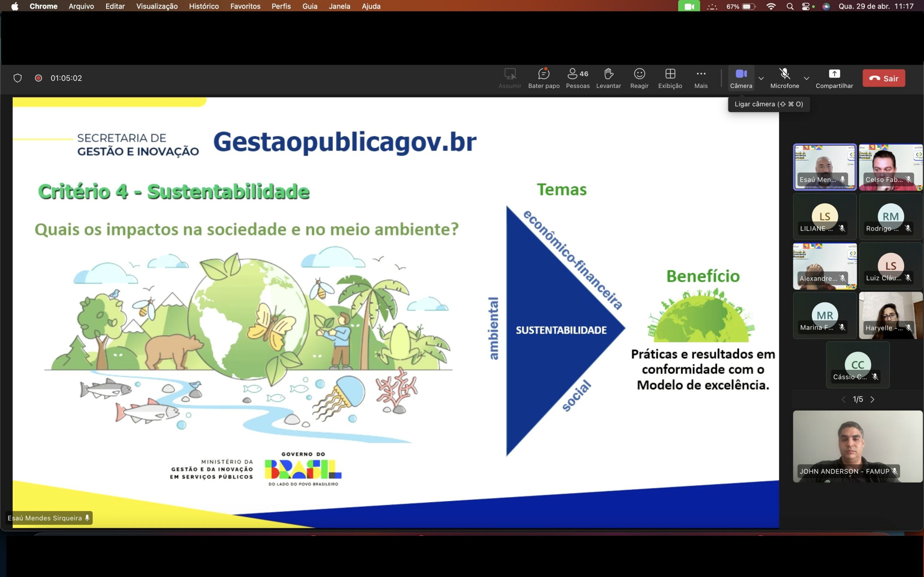Open the Janela menu

339,6
